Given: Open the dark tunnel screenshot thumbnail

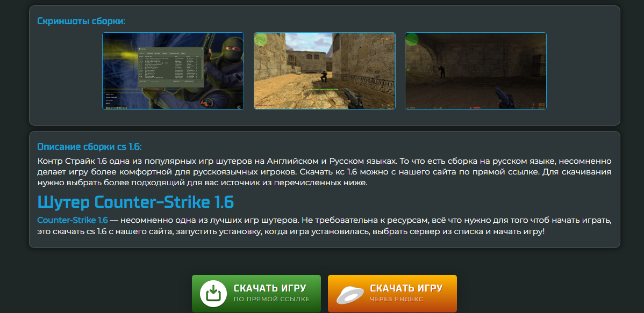Looking at the screenshot, I should tap(475, 71).
